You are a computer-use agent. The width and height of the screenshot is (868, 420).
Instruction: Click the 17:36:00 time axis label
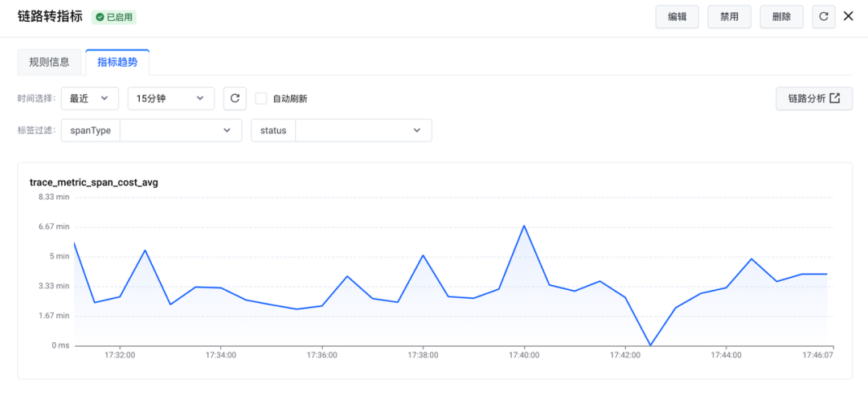tap(321, 354)
